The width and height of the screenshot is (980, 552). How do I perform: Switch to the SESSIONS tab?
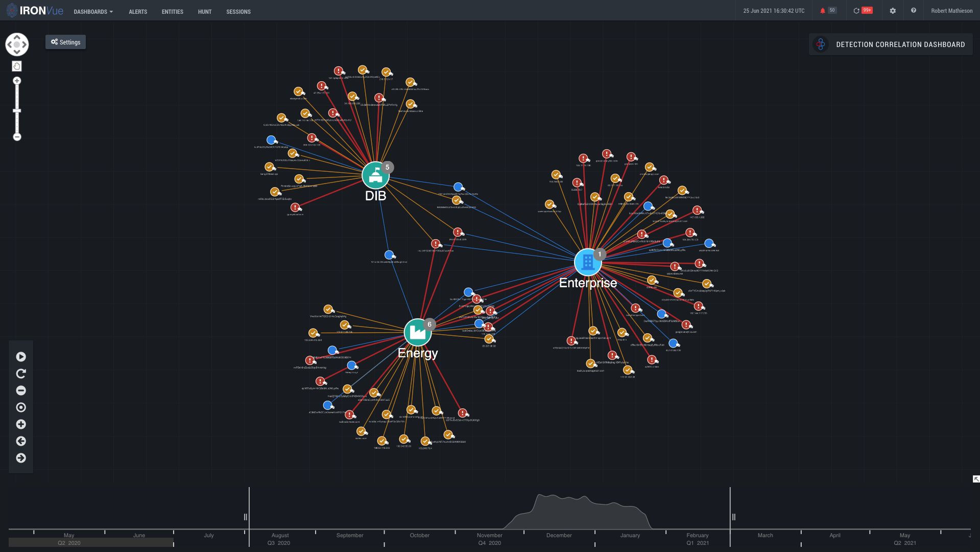point(238,11)
